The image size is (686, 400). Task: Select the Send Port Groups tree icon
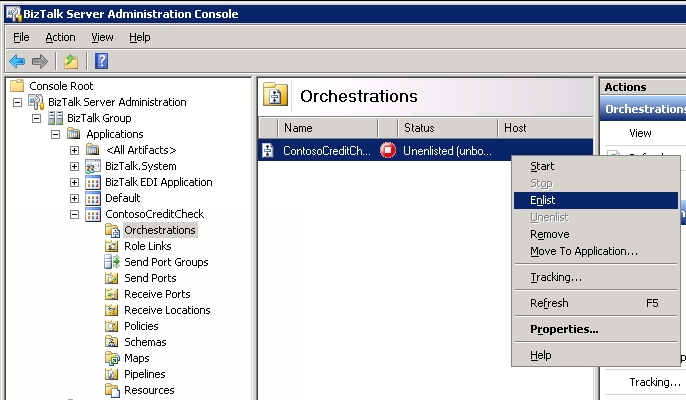point(112,262)
